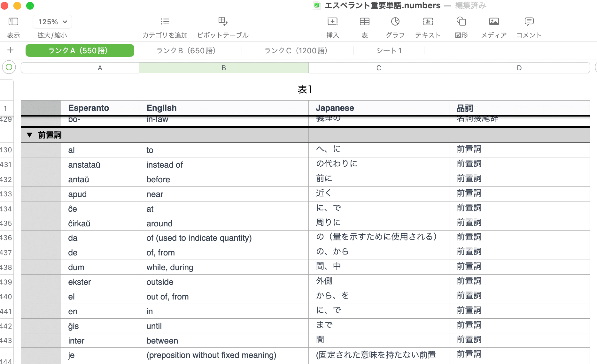Click the green fullscreen traffic light button
597x364 pixels.
(x=30, y=6)
